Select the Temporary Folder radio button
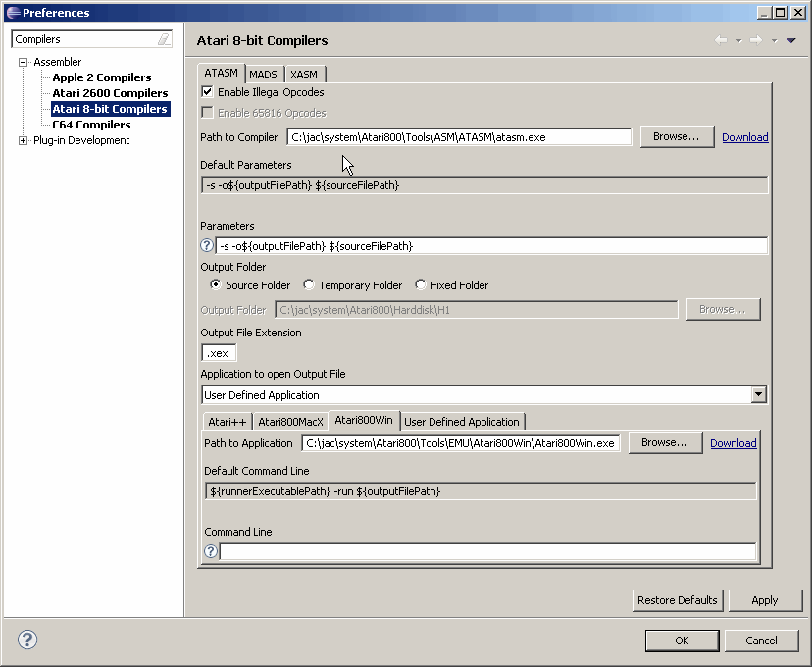The image size is (812, 667). coord(309,284)
